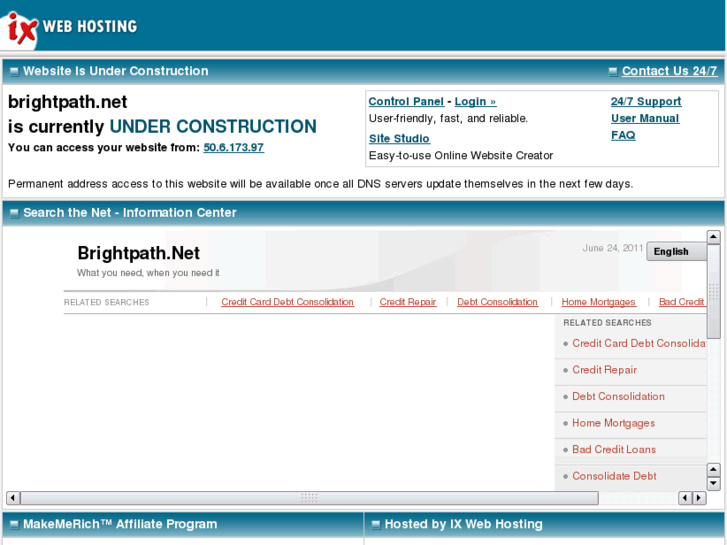The width and height of the screenshot is (727, 545).
Task: Open the 24/7 Support link
Action: (646, 101)
